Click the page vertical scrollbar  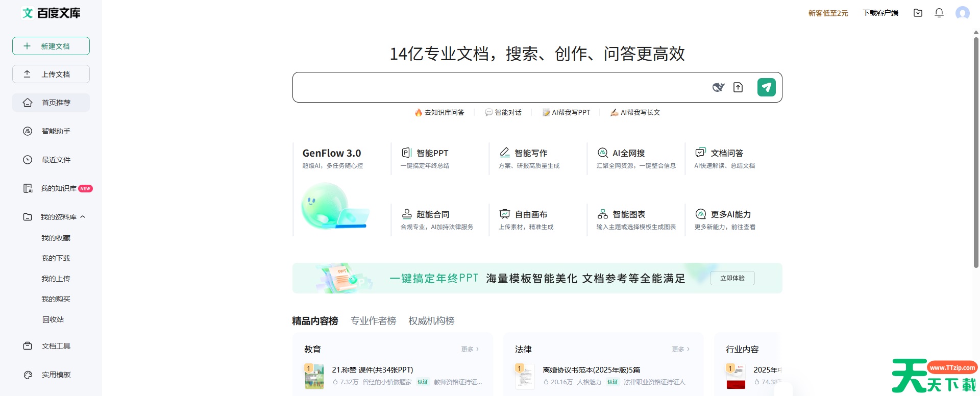pyautogui.click(x=976, y=153)
